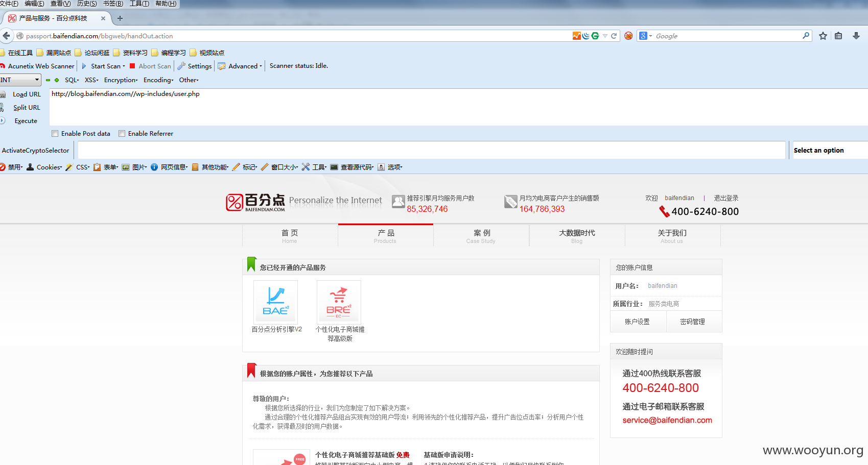Image resolution: width=868 pixels, height=465 pixels.
Task: Open the Cookies developer menu
Action: pyautogui.click(x=44, y=167)
